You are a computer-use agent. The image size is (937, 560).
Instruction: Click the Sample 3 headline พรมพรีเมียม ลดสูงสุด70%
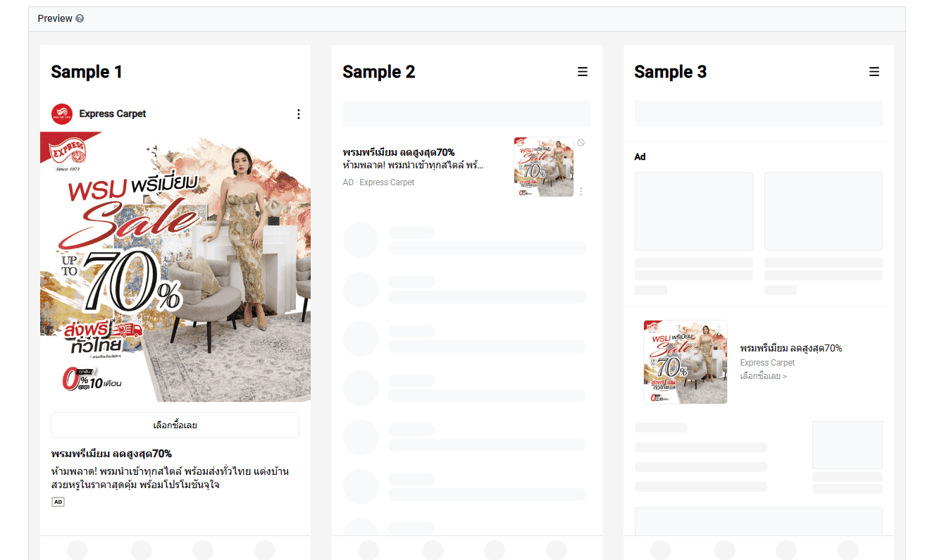(x=791, y=349)
